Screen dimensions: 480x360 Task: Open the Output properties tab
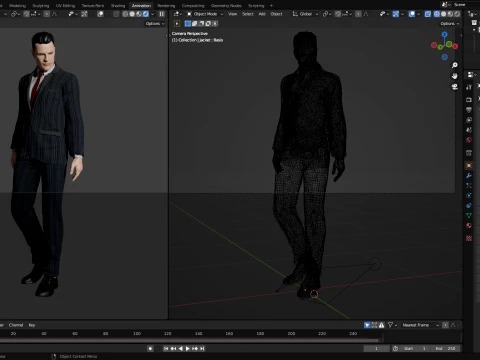point(469,110)
